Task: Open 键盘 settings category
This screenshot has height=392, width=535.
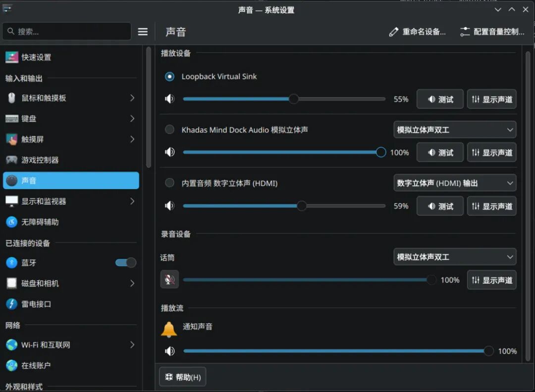Action: (x=71, y=119)
